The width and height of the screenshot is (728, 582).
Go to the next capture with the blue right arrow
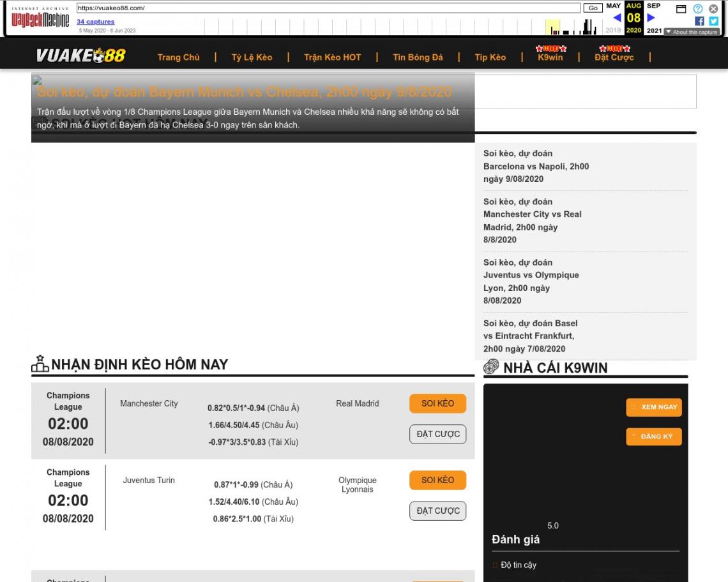click(x=651, y=18)
